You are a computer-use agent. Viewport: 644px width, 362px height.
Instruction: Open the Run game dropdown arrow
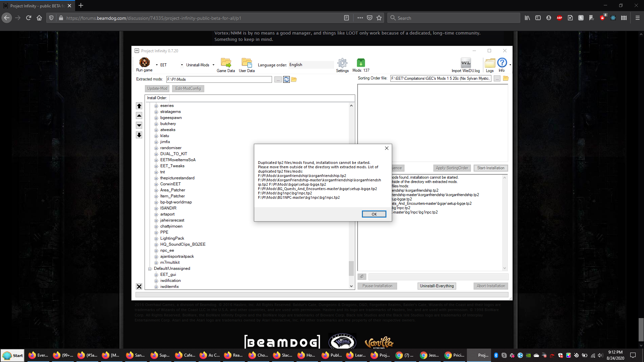(x=157, y=65)
